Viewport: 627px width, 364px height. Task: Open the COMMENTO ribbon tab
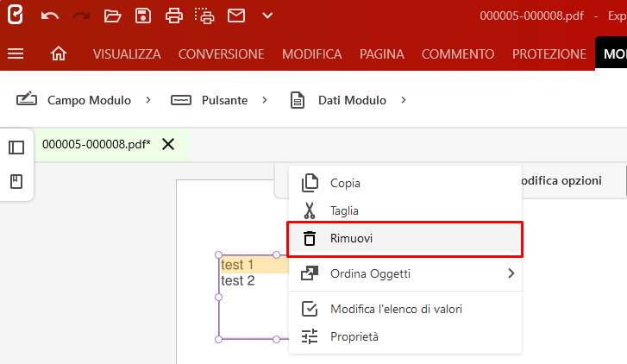pos(458,54)
